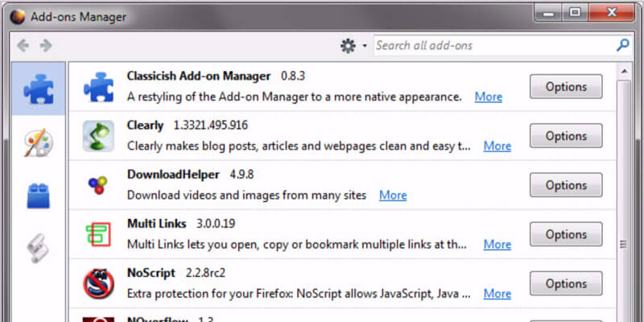Click the scrollbar up arrow

click(624, 72)
